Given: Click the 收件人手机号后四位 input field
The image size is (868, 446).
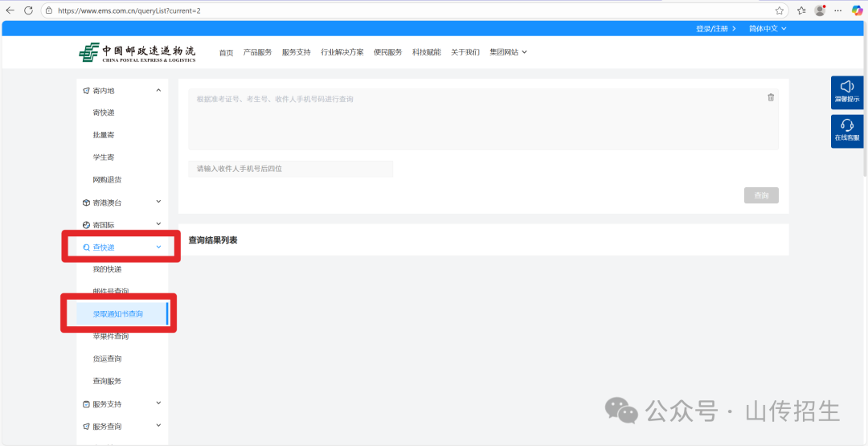Looking at the screenshot, I should 291,169.
